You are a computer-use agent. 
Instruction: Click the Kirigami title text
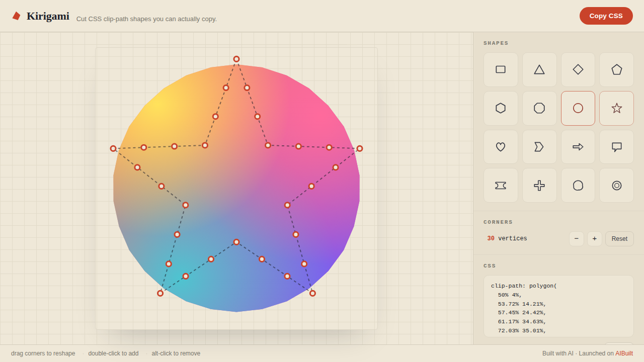pyautogui.click(x=48, y=16)
